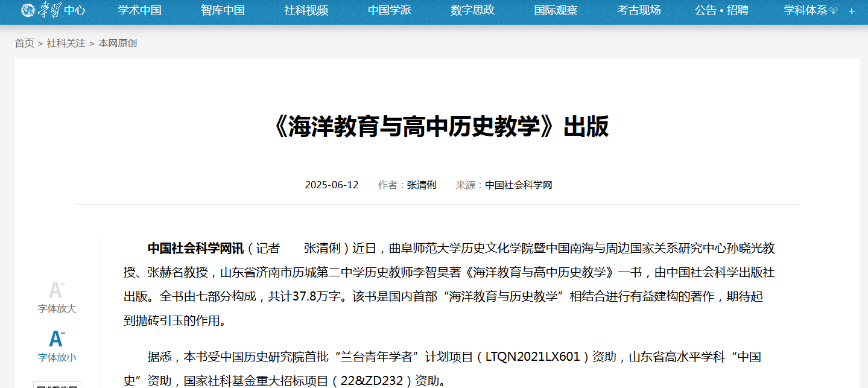Click the 学习中心 logo icon
This screenshot has height=388, width=868.
tap(28, 10)
